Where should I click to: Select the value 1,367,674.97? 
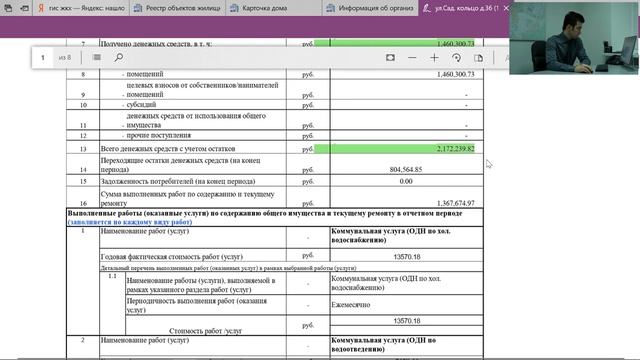[x=456, y=203]
